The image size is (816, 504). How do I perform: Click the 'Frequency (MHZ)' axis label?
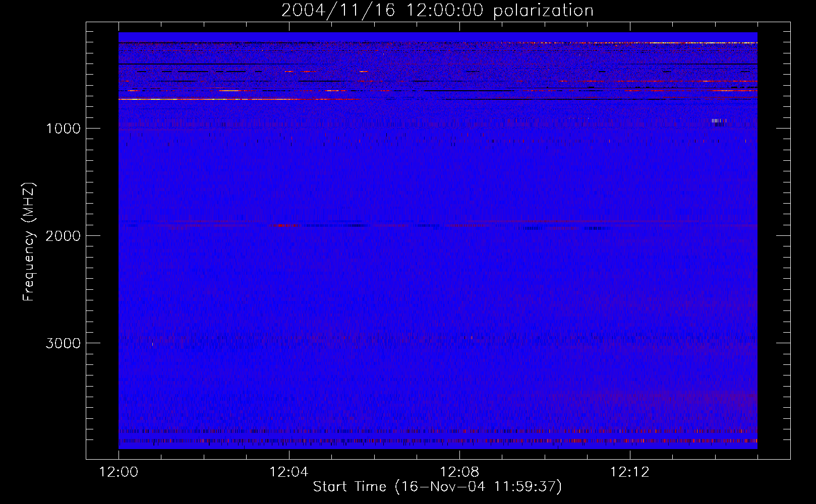(29, 242)
